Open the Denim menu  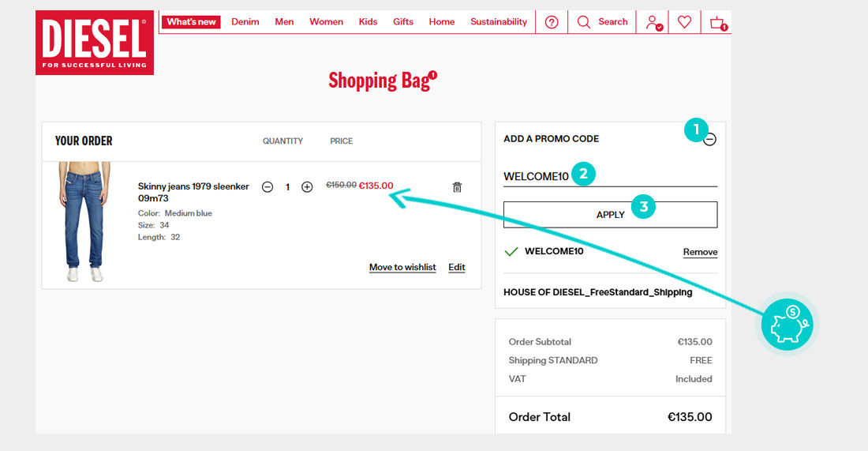pos(245,21)
